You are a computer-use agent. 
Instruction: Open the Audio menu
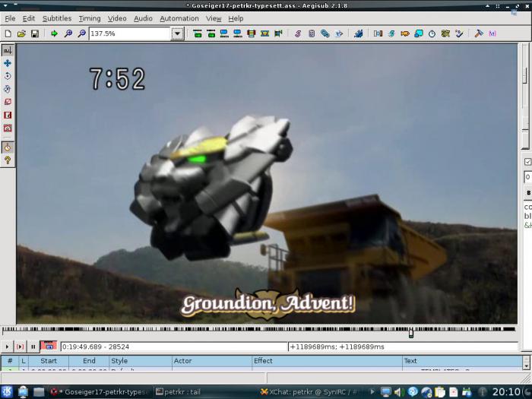pyautogui.click(x=143, y=19)
